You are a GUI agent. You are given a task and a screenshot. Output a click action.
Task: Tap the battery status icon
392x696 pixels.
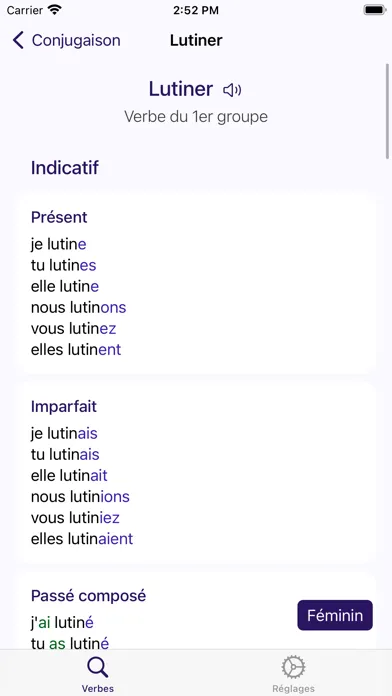(375, 10)
